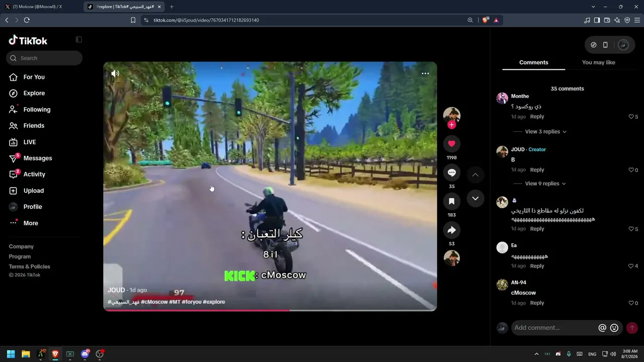The image size is (644, 362).
Task: Open Friends in the sidebar
Action: 34,126
